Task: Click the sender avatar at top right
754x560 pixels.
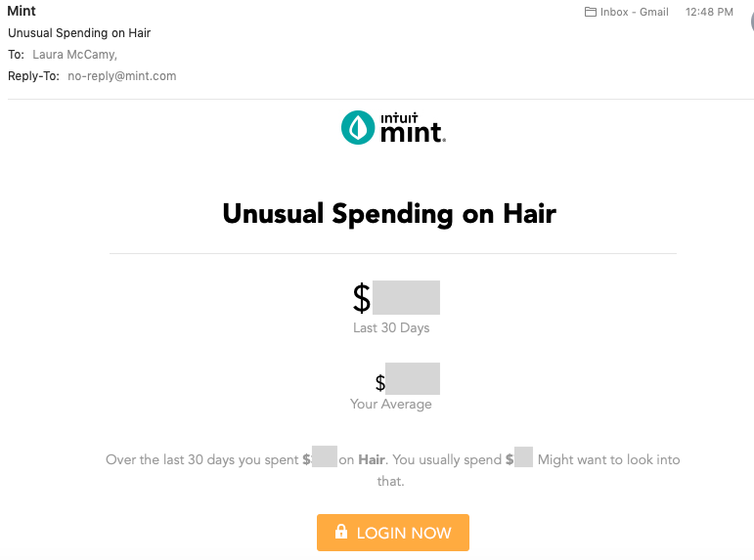Action: pyautogui.click(x=750, y=22)
